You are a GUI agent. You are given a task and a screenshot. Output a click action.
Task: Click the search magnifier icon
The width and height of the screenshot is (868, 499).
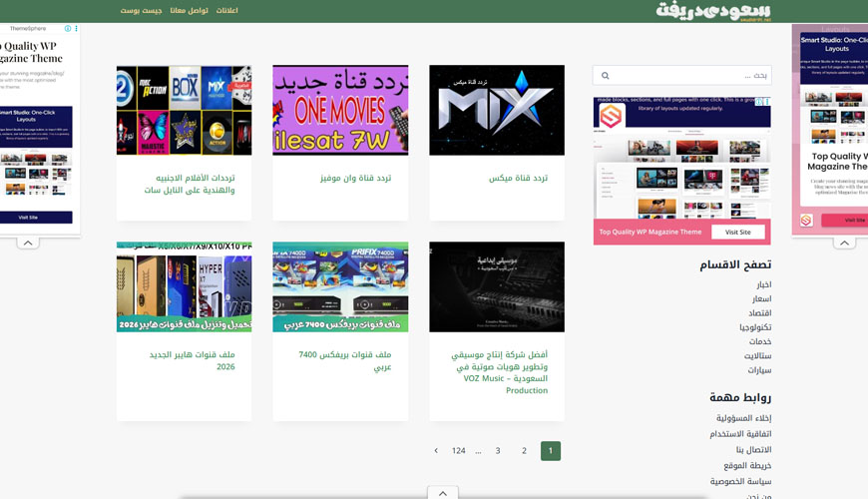point(605,75)
